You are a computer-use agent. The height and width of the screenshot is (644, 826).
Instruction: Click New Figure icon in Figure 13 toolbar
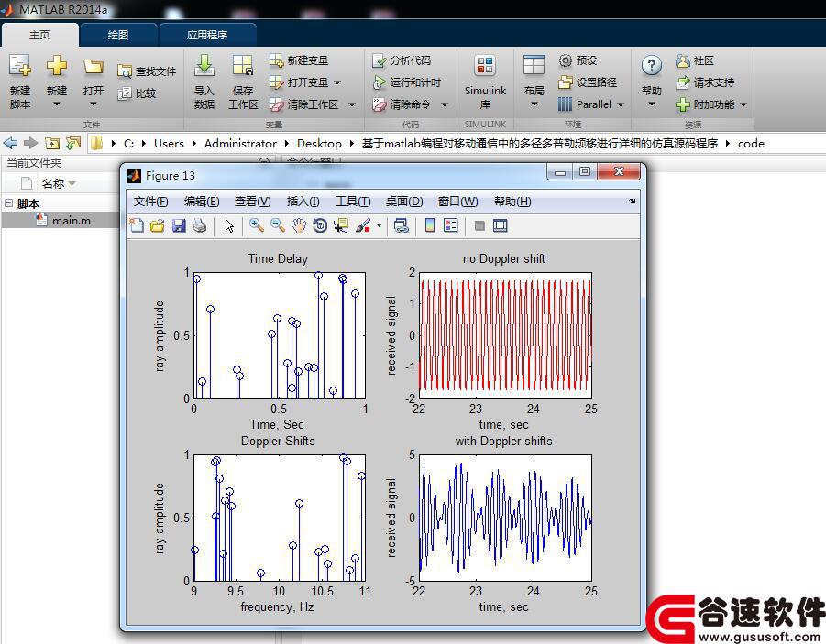click(x=137, y=226)
